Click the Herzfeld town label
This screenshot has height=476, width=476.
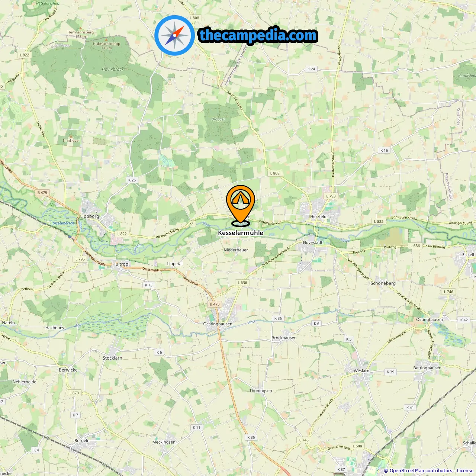(318, 216)
